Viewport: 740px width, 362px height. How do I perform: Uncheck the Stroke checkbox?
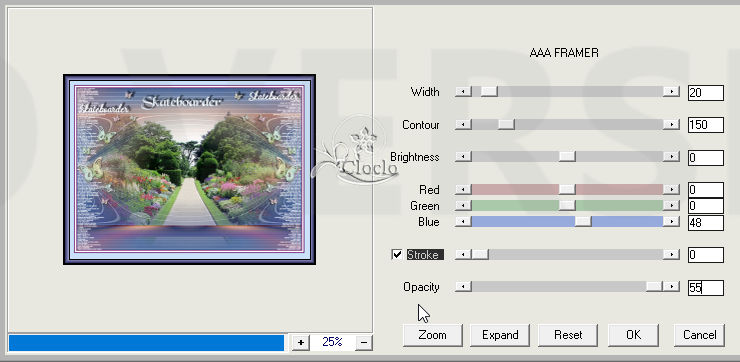click(x=397, y=255)
